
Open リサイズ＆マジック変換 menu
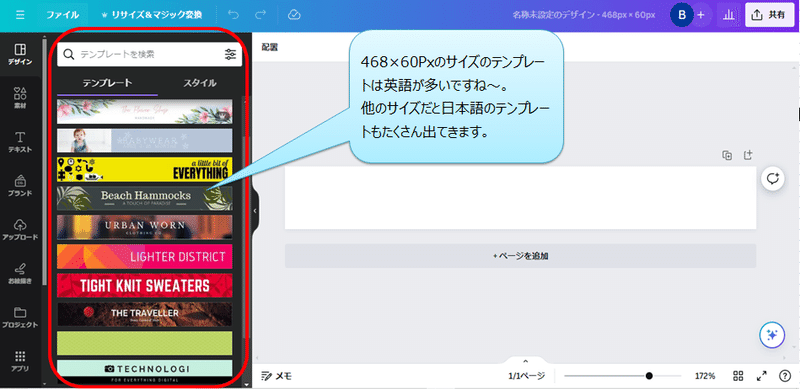(152, 15)
